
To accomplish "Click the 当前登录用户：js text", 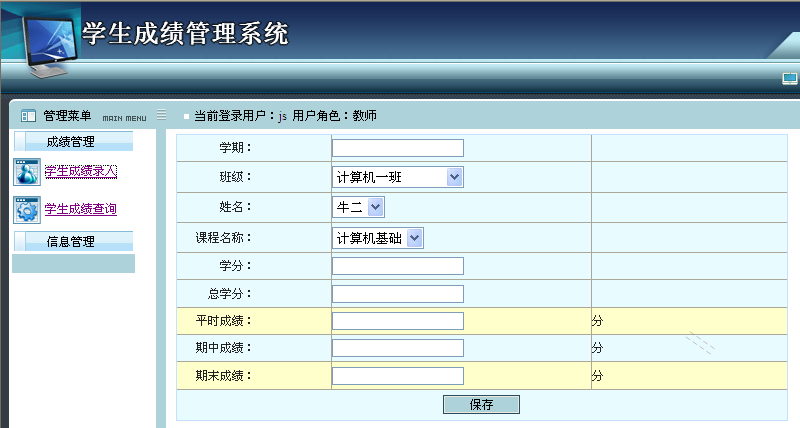I will (x=240, y=116).
